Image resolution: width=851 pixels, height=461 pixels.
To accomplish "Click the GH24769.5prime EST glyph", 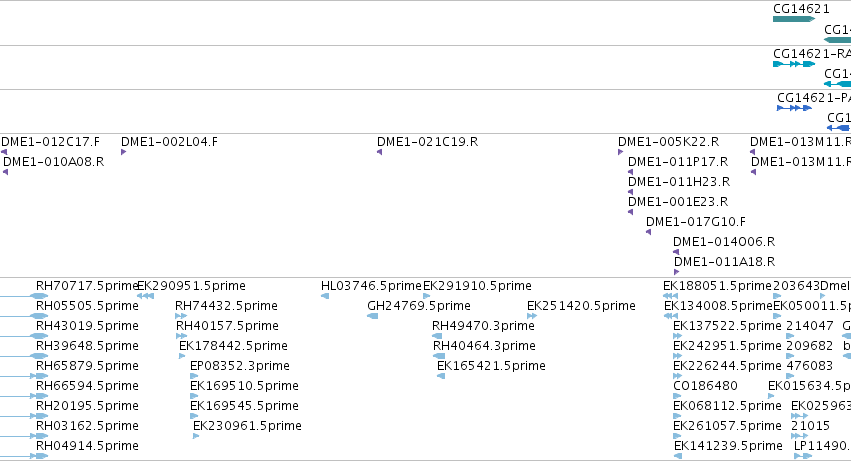I will [372, 316].
